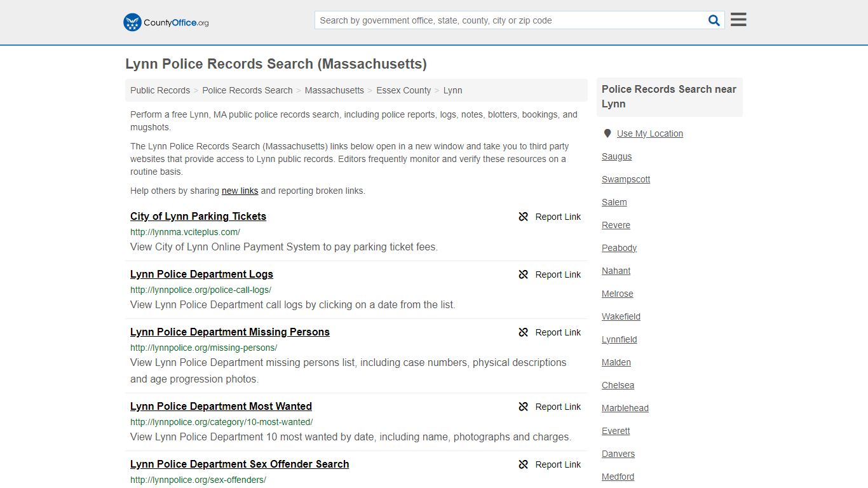This screenshot has height=488, width=868.
Task: Select Medford from nearby list
Action: tap(618, 477)
